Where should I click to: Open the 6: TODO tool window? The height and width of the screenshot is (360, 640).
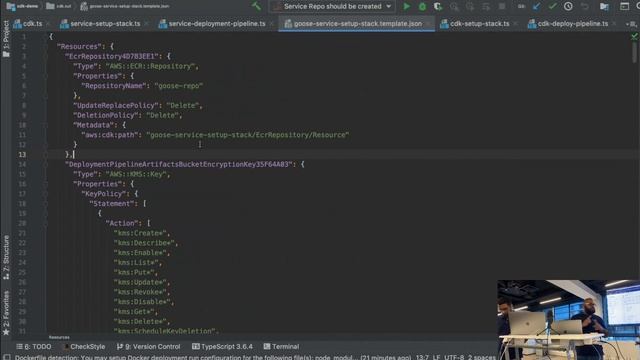click(x=34, y=347)
